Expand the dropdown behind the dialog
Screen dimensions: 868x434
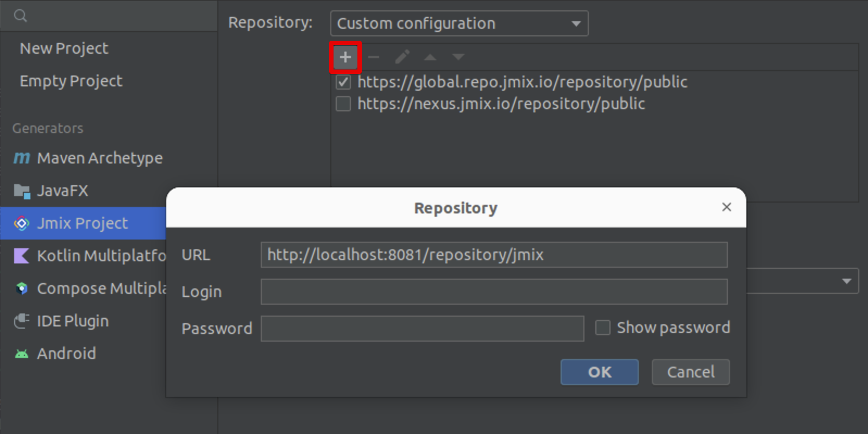point(846,281)
